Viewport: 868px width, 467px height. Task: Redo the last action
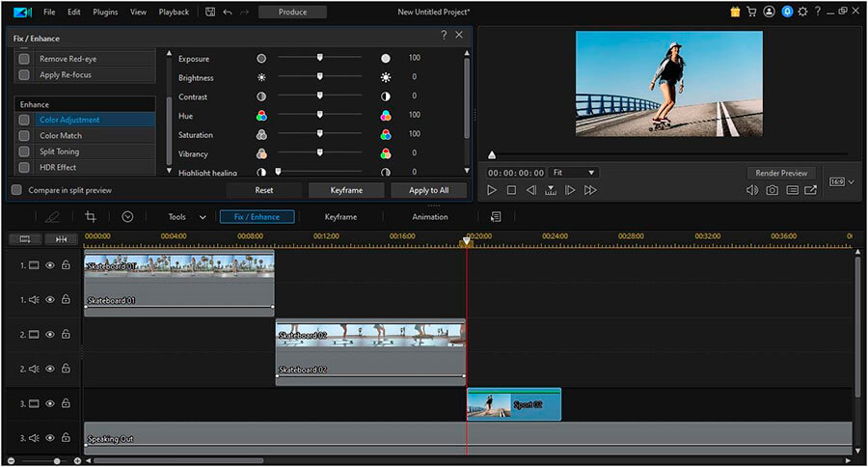[x=244, y=12]
